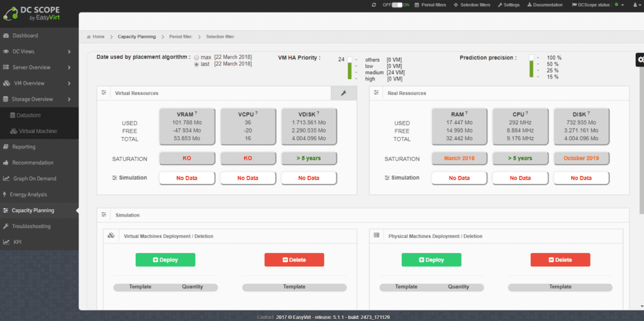Toggle the OFF/ON switch in top bar
Screen dimensions: 644x321
pyautogui.click(x=397, y=5)
